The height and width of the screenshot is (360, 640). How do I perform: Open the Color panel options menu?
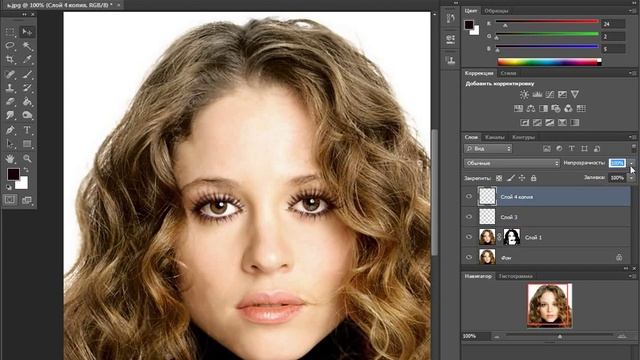point(633,11)
